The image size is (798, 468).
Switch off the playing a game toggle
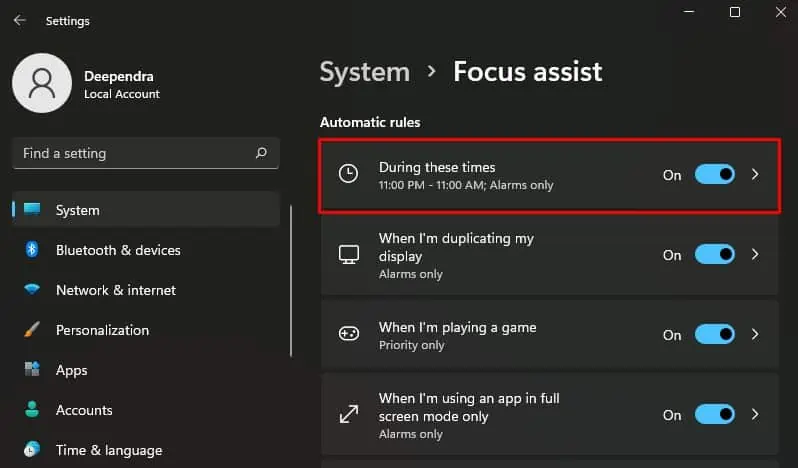coord(715,334)
